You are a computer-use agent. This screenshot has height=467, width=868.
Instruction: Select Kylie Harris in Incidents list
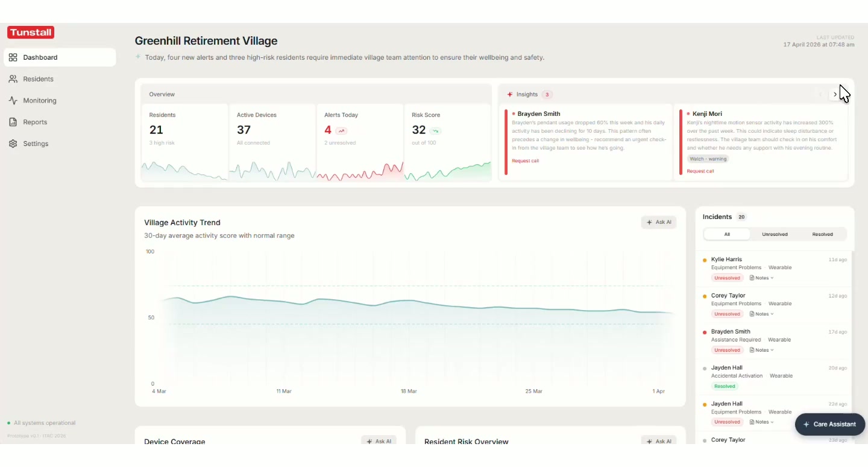click(774, 269)
